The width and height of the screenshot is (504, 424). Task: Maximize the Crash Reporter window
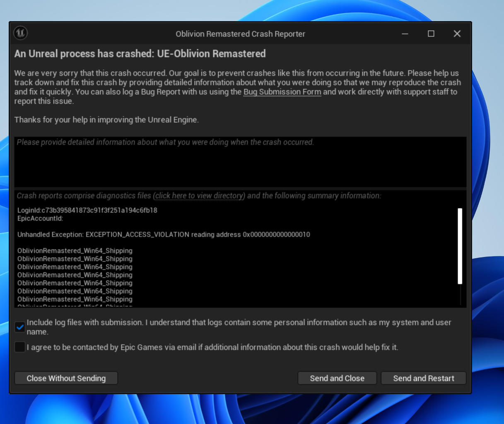pos(431,34)
